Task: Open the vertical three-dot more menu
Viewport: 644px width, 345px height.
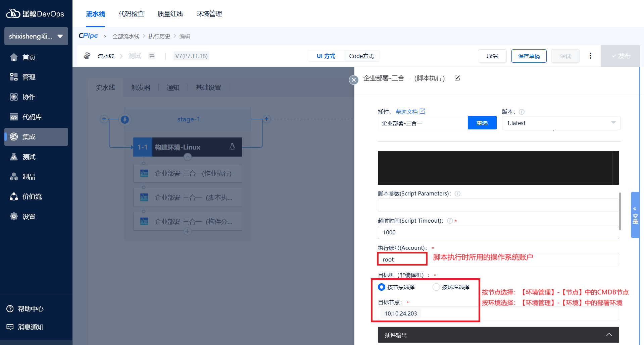Action: click(x=590, y=56)
